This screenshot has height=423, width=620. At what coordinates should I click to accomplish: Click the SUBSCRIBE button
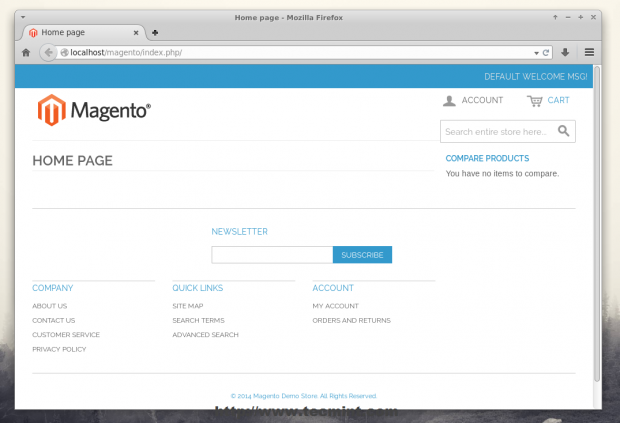coord(362,255)
